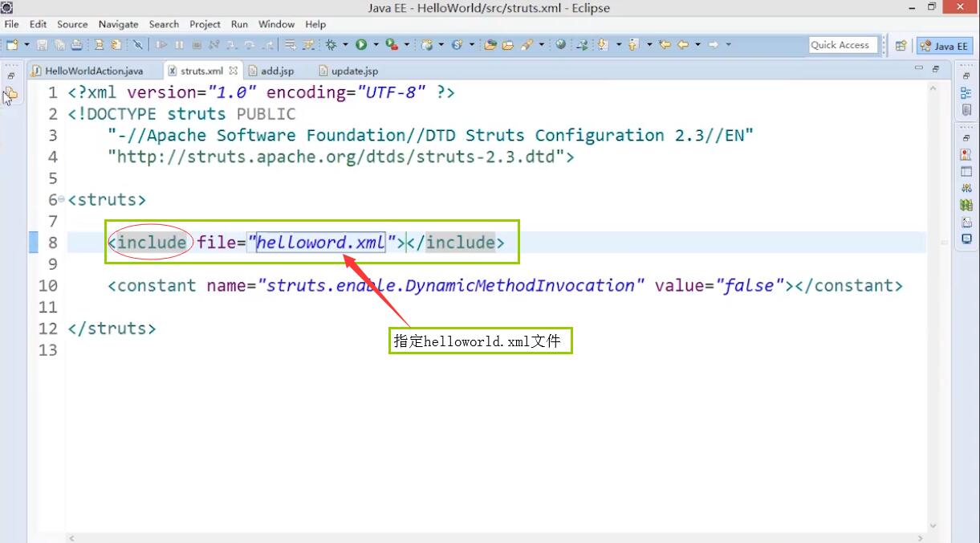This screenshot has height=543, width=980.
Task: Click the Open Perspective icon
Action: [x=901, y=46]
